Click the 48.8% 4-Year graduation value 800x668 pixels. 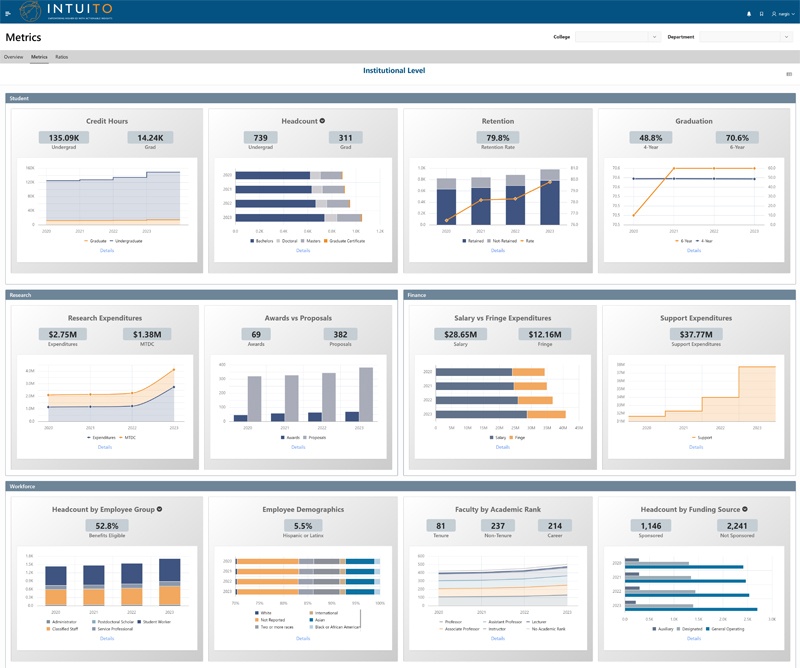(651, 138)
